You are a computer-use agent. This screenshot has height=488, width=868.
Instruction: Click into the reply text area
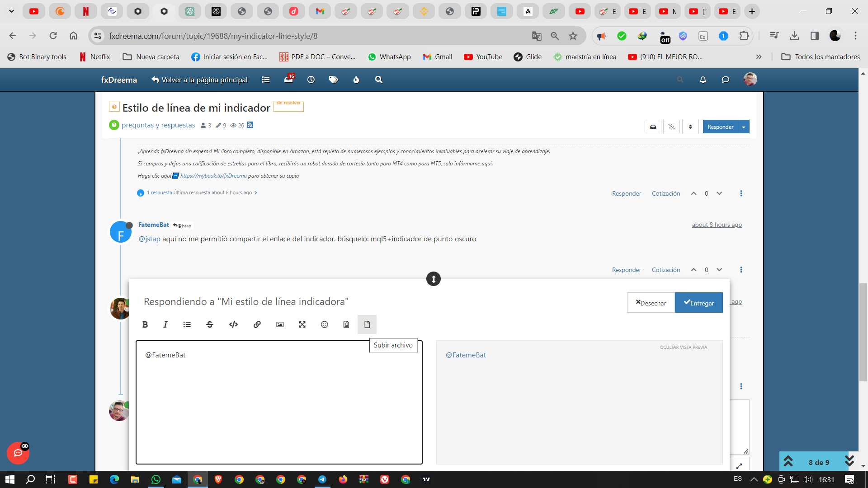279,402
